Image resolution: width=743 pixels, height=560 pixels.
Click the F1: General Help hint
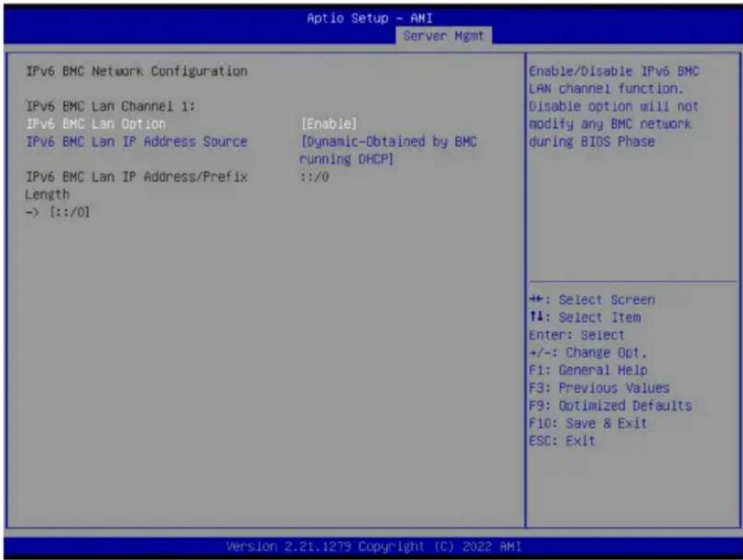(588, 370)
